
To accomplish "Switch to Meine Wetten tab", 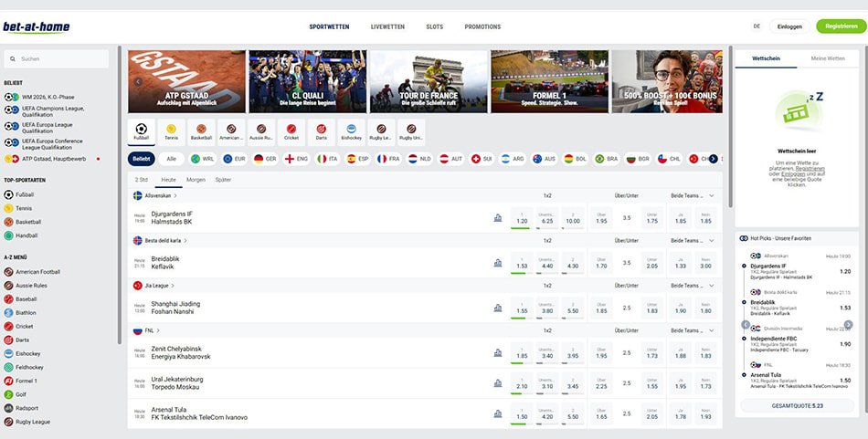I will pos(828,58).
